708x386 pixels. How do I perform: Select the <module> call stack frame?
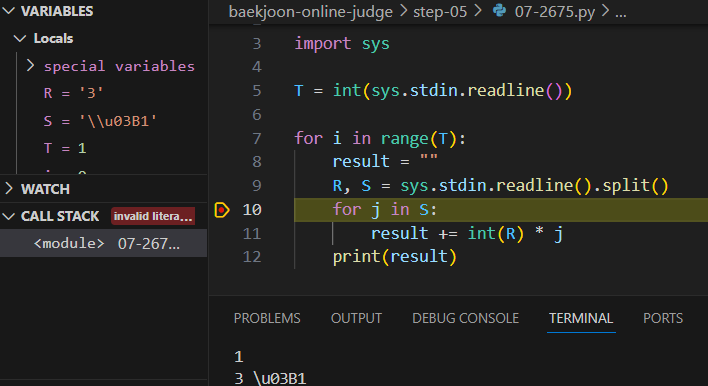click(x=103, y=244)
